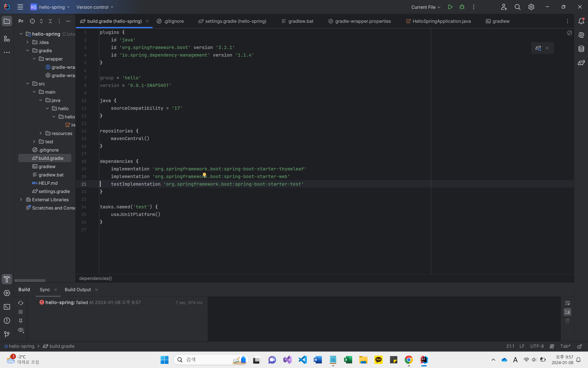588x368 pixels.
Task: Hide the project panel
Action: point(68,21)
